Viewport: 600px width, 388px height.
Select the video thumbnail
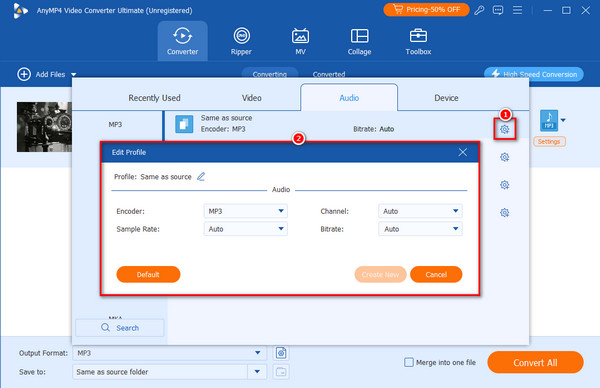[x=44, y=127]
